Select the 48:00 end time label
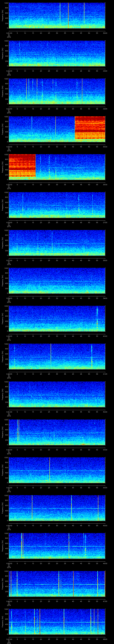 click(x=105, y=639)
